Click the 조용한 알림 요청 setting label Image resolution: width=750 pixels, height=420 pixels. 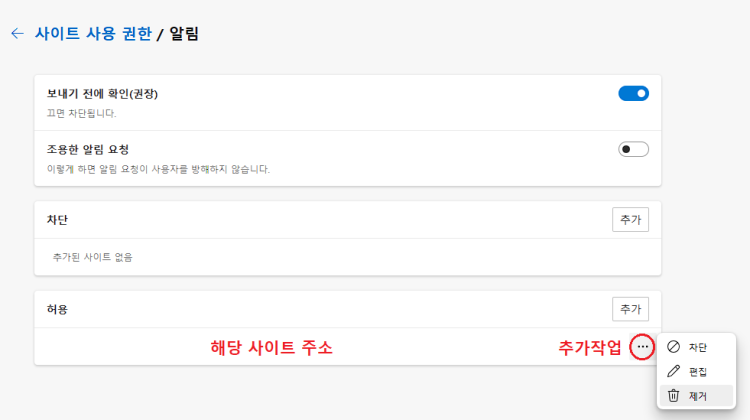pos(88,149)
